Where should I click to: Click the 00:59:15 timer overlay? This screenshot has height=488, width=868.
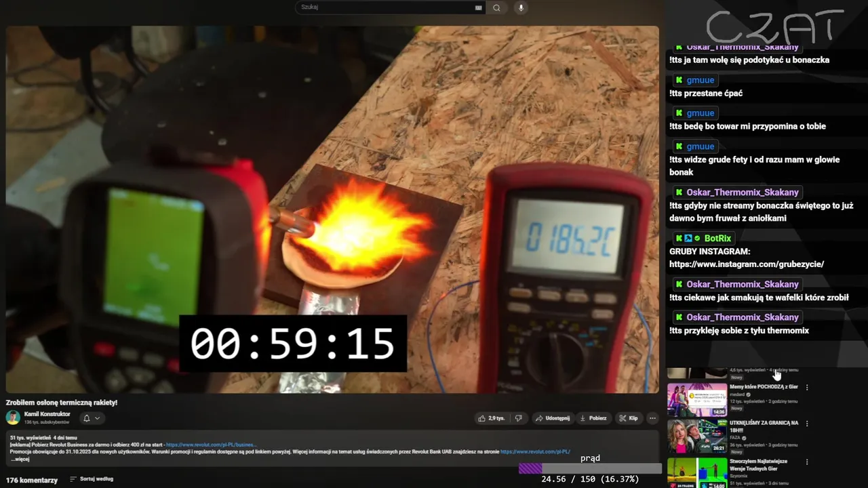[x=292, y=344]
